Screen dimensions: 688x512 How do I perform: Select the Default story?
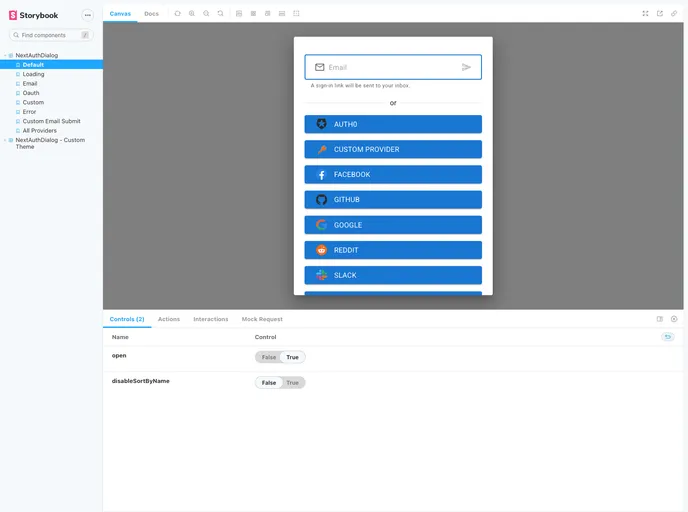[x=51, y=64]
